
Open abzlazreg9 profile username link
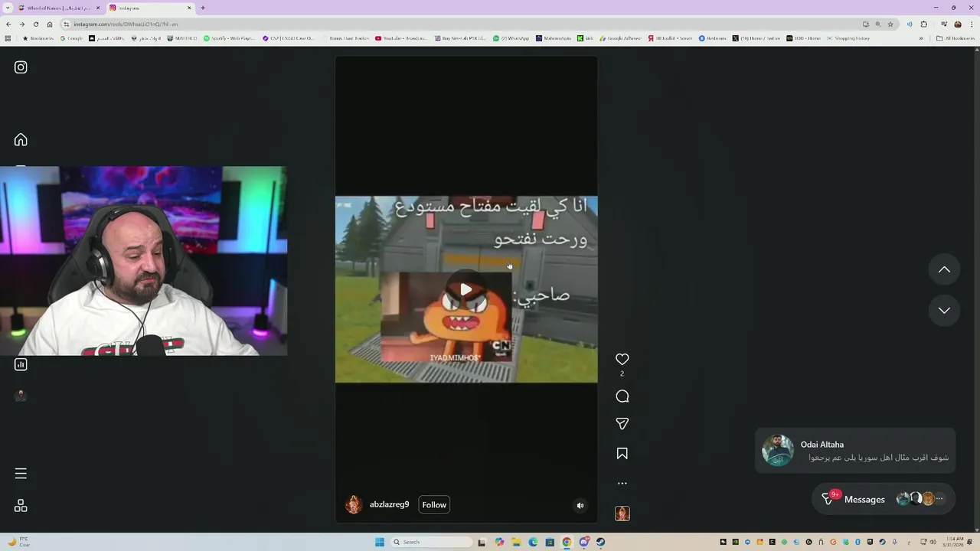tap(389, 504)
